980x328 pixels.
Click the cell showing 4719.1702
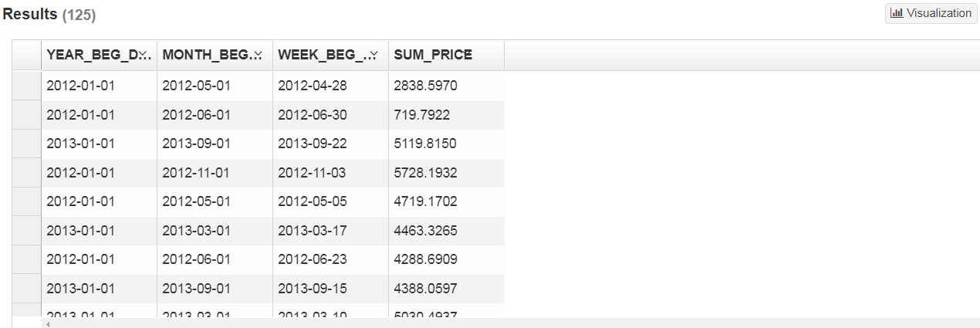click(x=446, y=201)
